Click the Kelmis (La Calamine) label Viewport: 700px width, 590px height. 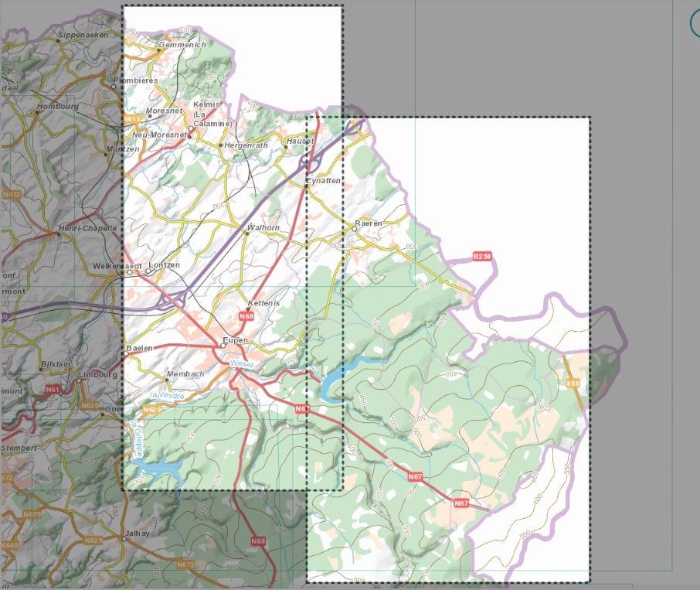point(207,112)
